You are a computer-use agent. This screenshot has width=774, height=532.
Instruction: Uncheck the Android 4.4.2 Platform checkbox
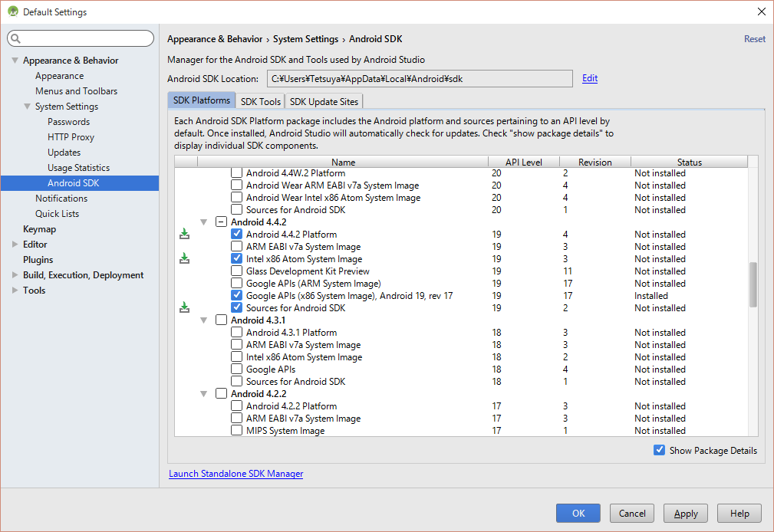[237, 234]
